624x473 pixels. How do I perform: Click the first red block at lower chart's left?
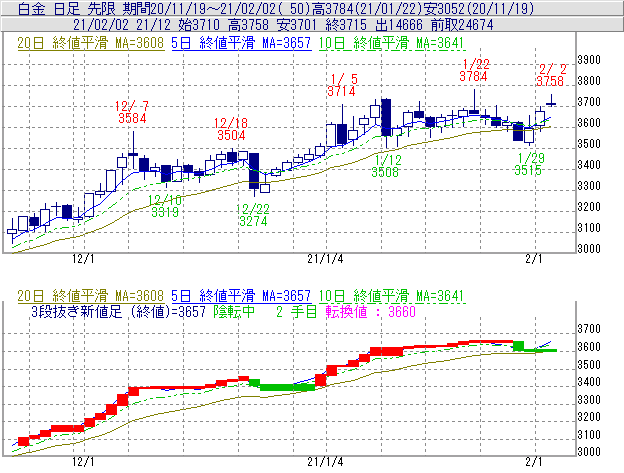click(x=24, y=441)
